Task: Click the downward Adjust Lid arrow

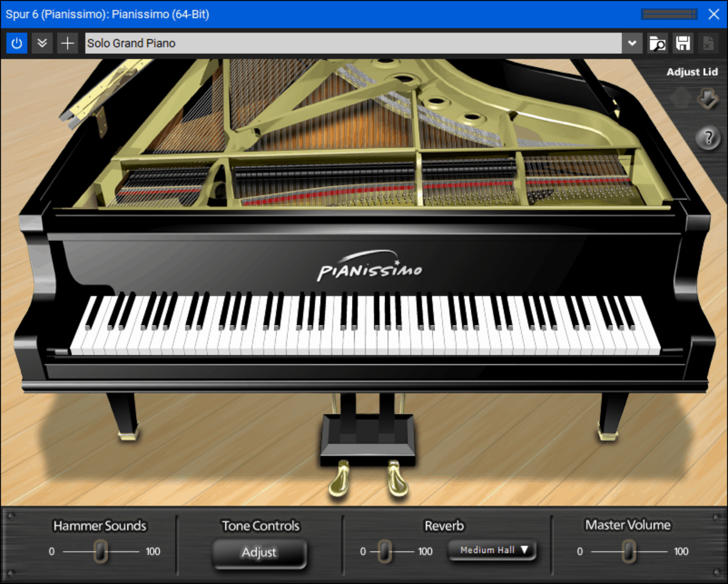Action: 708,98
